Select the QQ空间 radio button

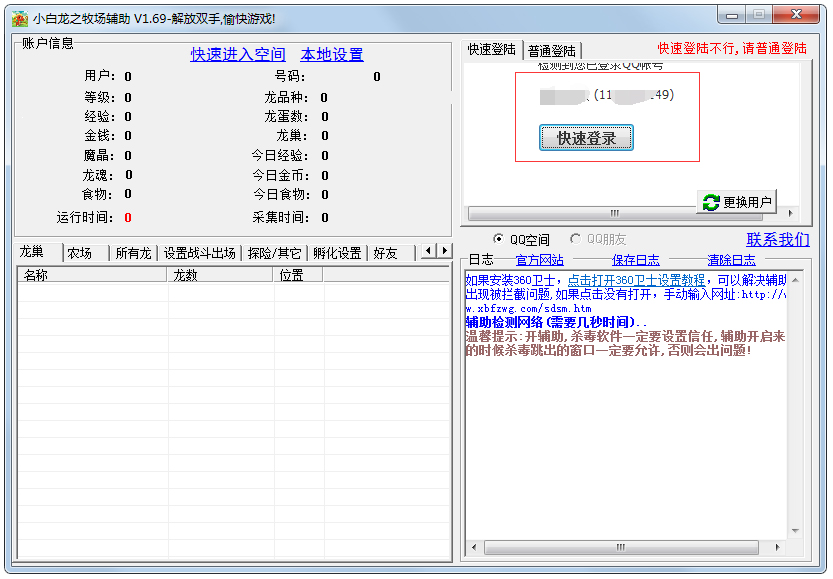pos(499,239)
